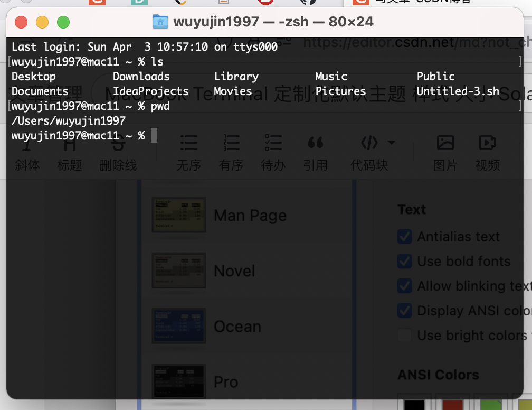Open the code block dropdown arrow
The height and width of the screenshot is (410, 532).
coord(392,142)
